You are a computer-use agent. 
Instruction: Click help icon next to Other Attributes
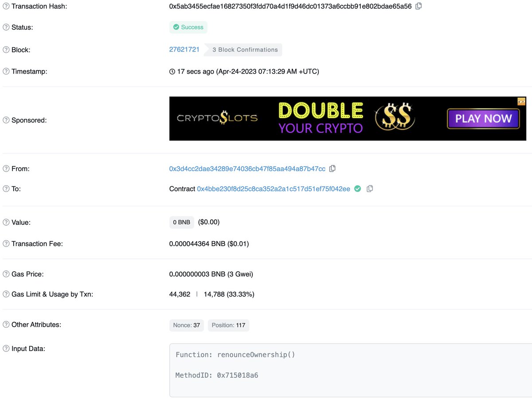[x=6, y=325]
